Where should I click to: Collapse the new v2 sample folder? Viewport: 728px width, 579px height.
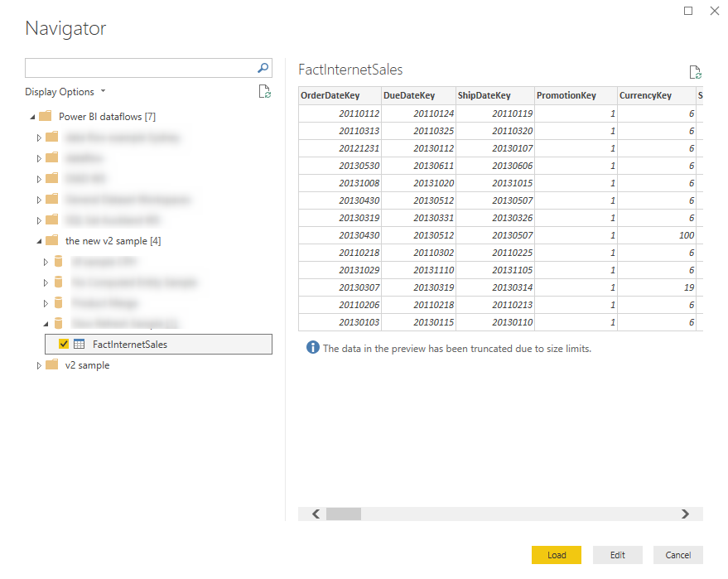(39, 241)
